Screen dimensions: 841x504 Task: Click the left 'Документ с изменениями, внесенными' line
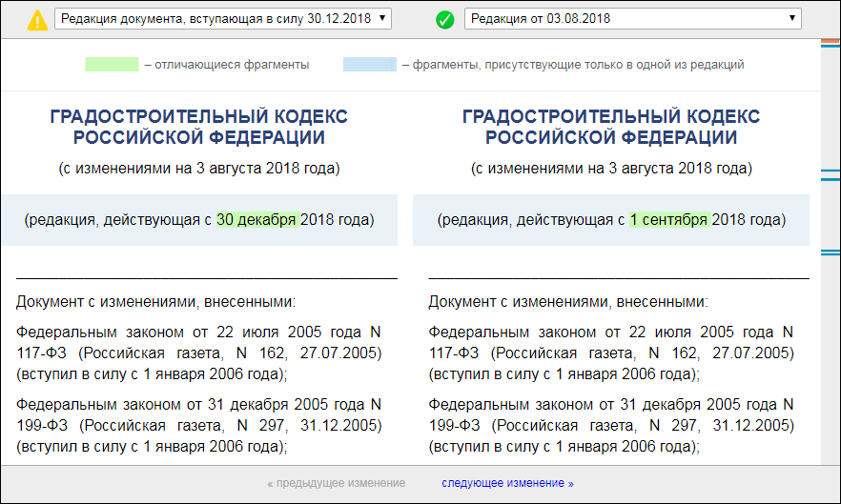tap(155, 302)
